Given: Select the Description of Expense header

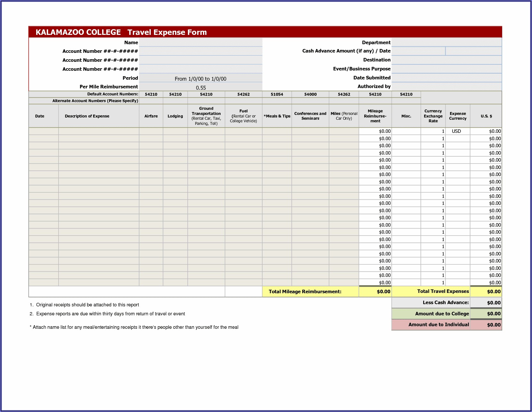Looking at the screenshot, I should click(87, 116).
